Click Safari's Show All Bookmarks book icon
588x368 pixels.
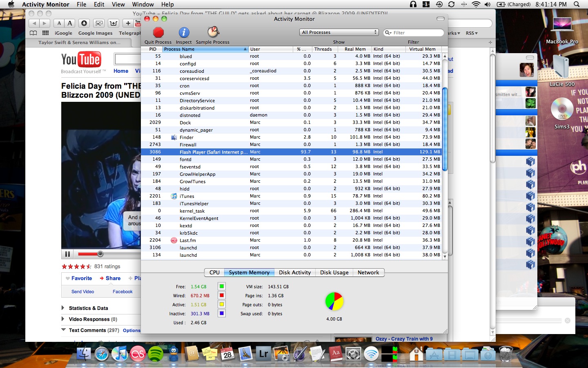(x=33, y=33)
